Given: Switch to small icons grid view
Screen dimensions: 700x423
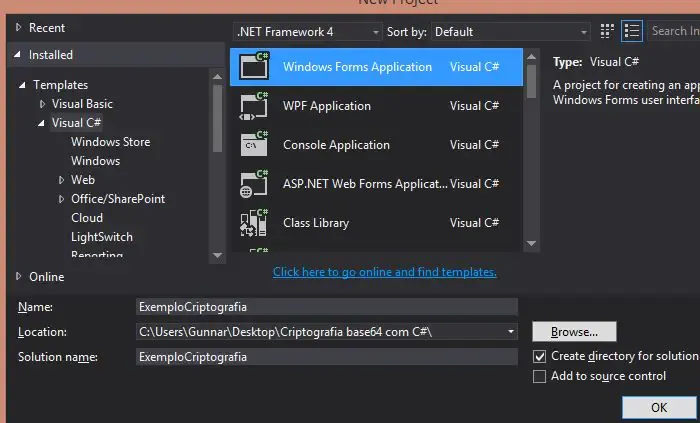Looking at the screenshot, I should (x=607, y=31).
